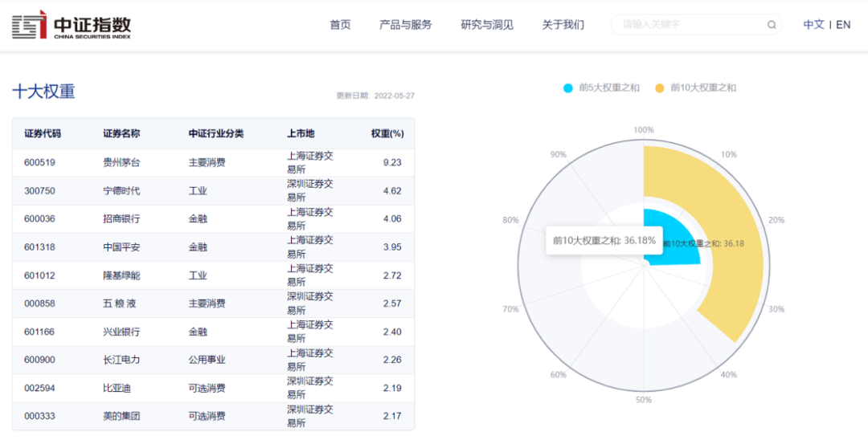Click security code 600900
This screenshot has height=444, width=868.
click(40, 360)
